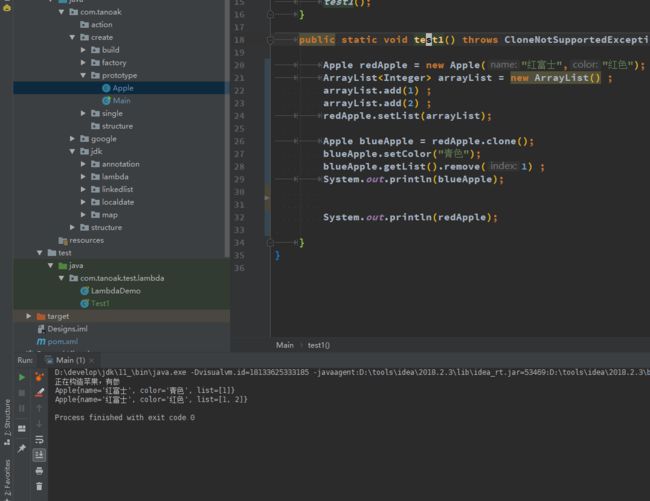Expand the factory package
650x501 pixels.
point(83,63)
